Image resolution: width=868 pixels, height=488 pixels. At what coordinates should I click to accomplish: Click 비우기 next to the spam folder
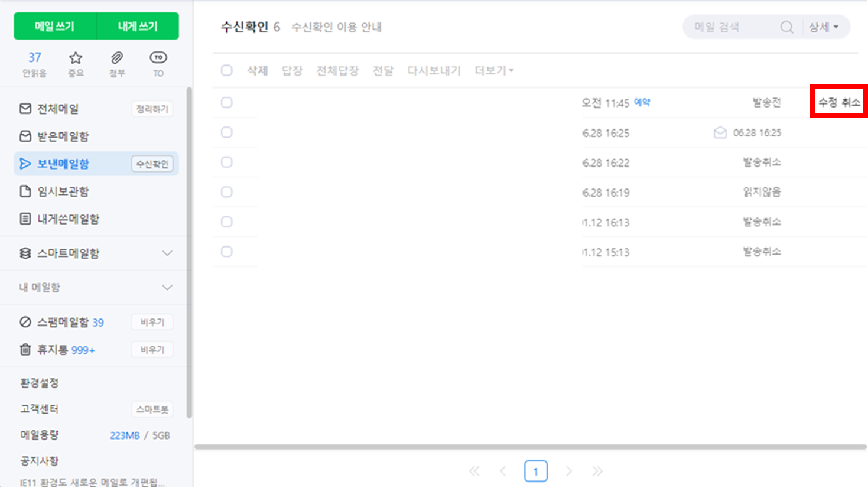click(152, 321)
